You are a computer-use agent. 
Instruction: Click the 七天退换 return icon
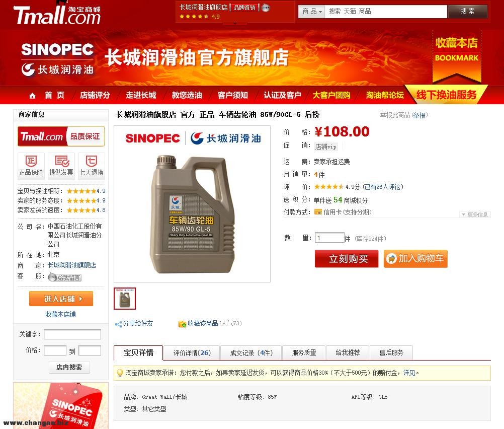91,161
